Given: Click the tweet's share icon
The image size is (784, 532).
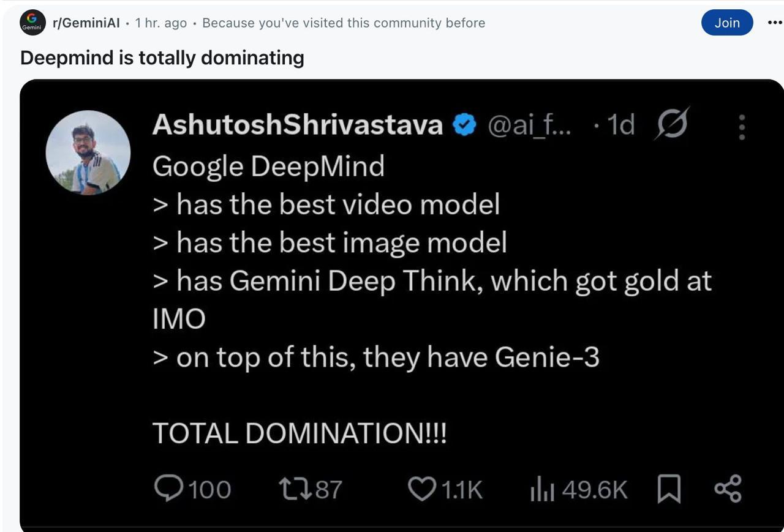Looking at the screenshot, I should tap(728, 489).
